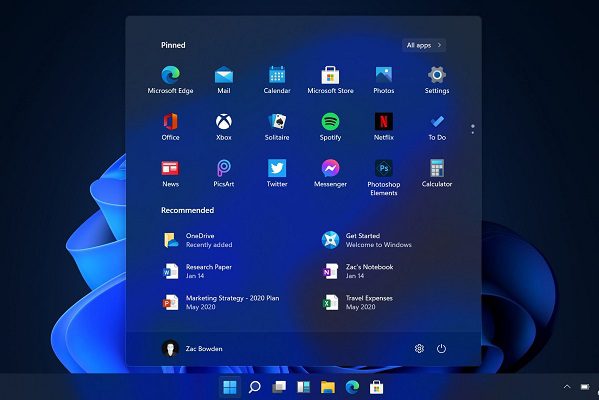This screenshot has height=400, width=599.
Task: Click the Windows Start button on taskbar
Action: [x=230, y=387]
